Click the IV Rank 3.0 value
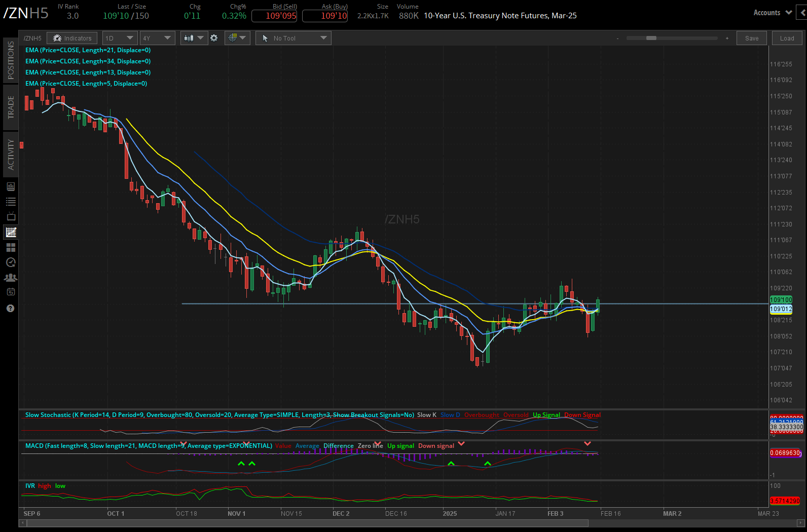This screenshot has width=807, height=532. pyautogui.click(x=72, y=16)
